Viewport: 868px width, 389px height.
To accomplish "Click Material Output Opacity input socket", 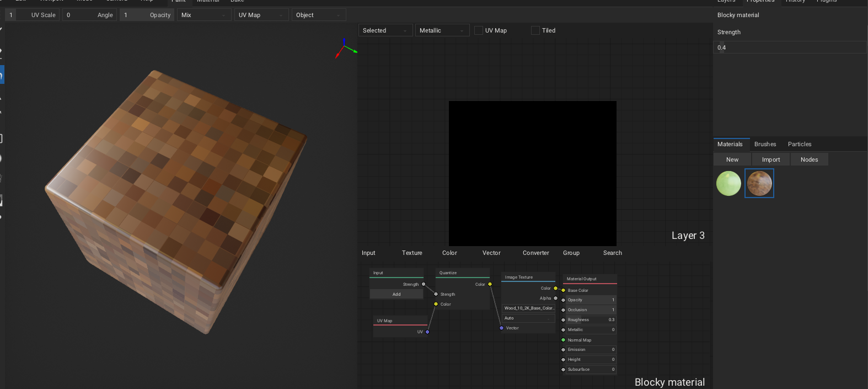I will pyautogui.click(x=563, y=300).
